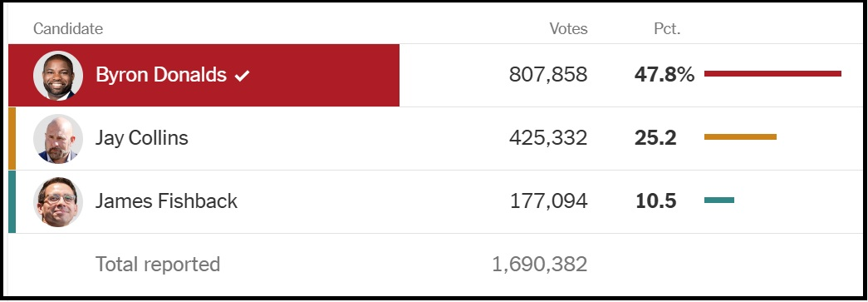Click the Pct. column header

coord(667,29)
